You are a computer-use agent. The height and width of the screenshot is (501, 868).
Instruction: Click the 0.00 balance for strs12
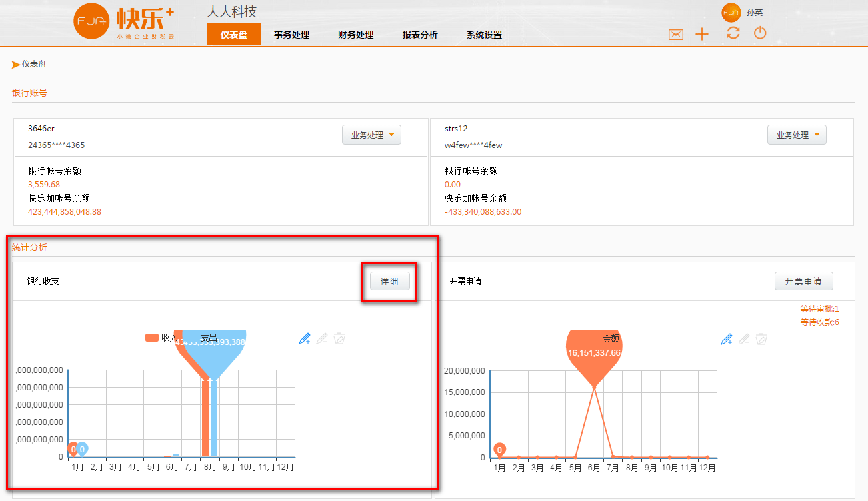453,184
